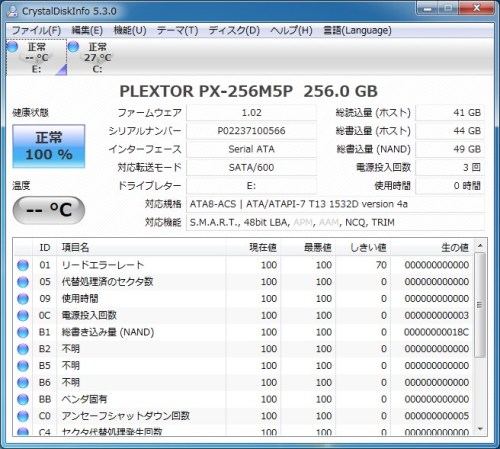This screenshot has width=500, height=449.
Task: Click the 最悪値 column header
Action: [308, 248]
